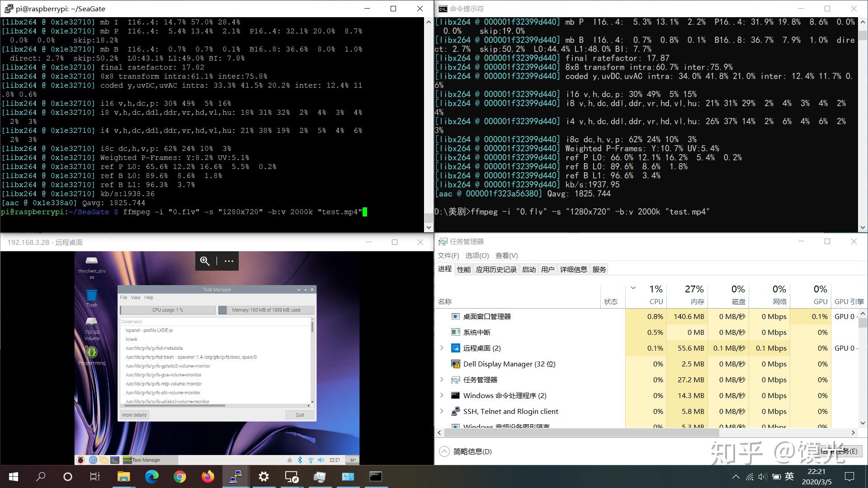Open Windows Settings from the taskbar
Screen dimensions: 868x488
264,477
